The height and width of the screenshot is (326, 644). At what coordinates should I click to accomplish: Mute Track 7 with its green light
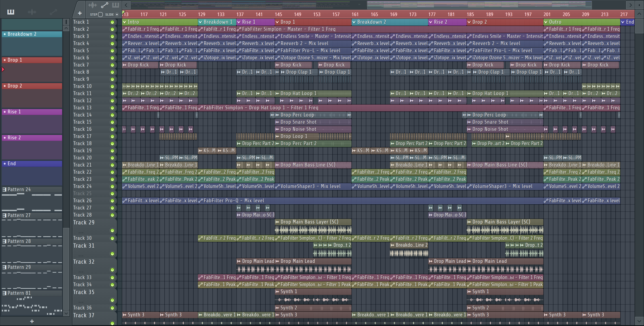(x=112, y=65)
